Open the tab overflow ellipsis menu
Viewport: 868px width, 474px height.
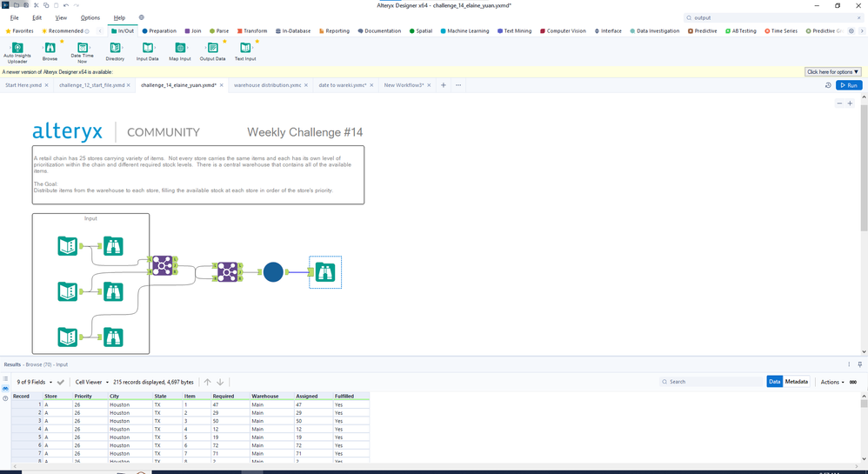pos(458,85)
